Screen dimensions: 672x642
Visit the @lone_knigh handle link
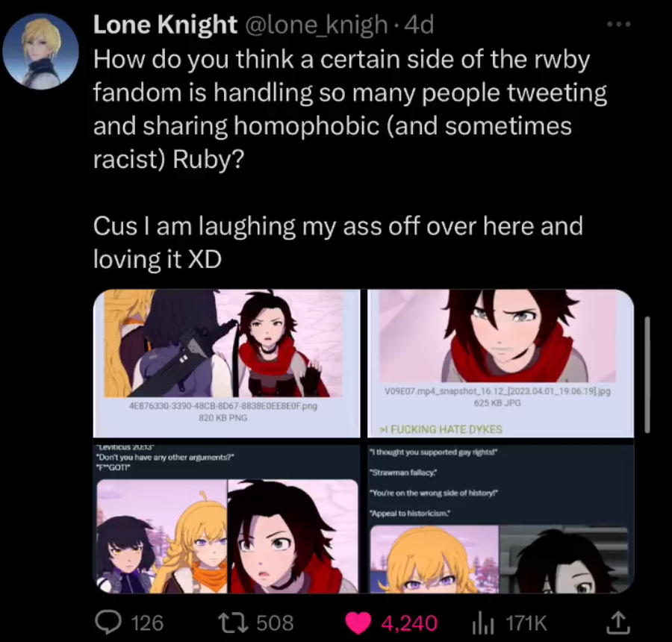[316, 25]
